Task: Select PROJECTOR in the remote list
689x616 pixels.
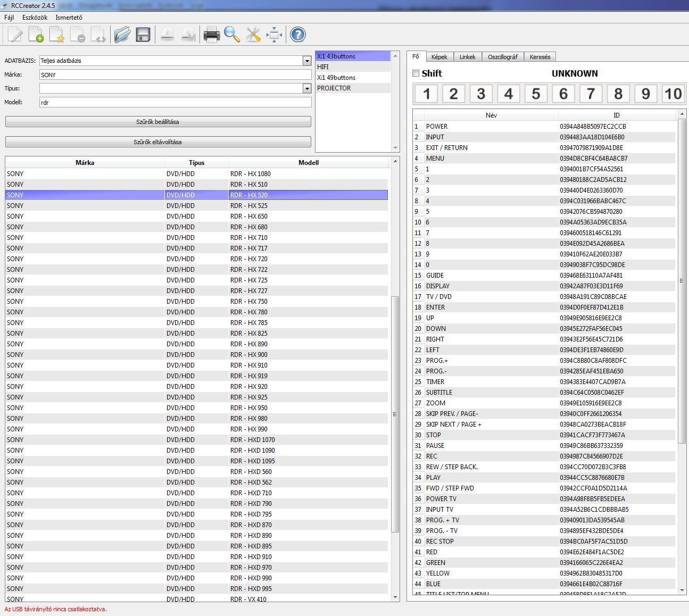Action: click(353, 88)
